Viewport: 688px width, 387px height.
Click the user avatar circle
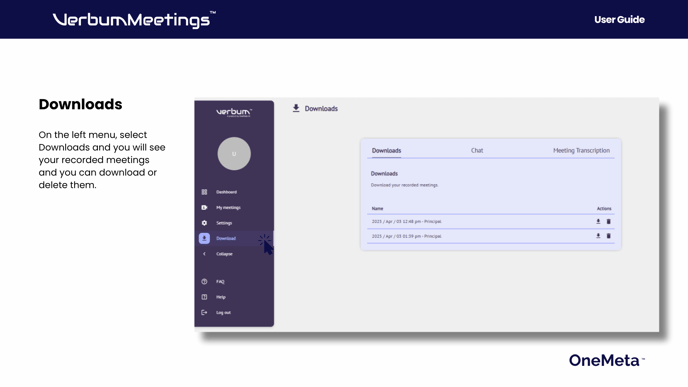click(234, 154)
